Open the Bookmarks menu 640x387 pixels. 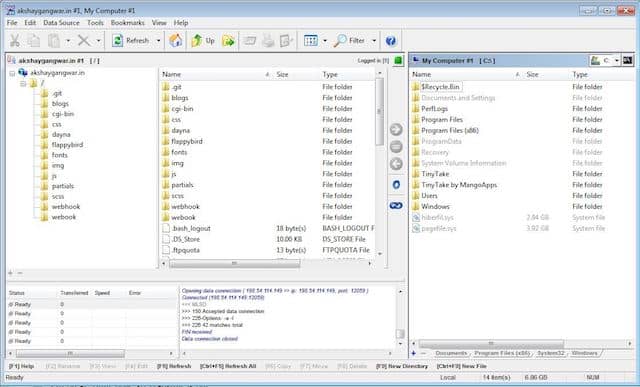click(127, 23)
